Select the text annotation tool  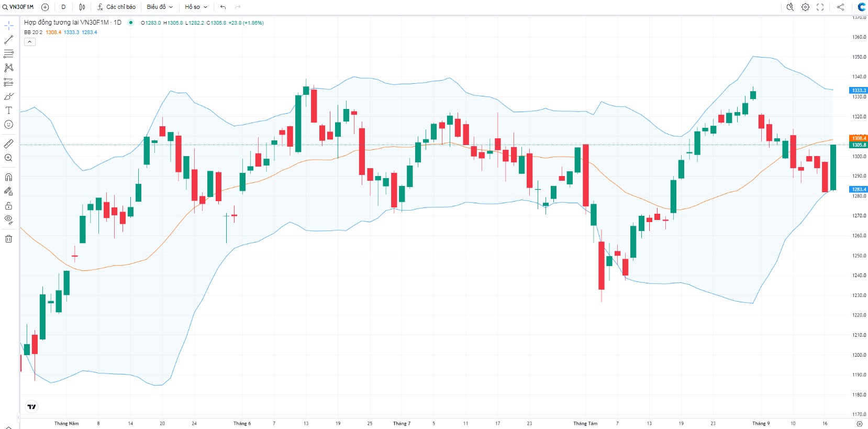point(9,111)
